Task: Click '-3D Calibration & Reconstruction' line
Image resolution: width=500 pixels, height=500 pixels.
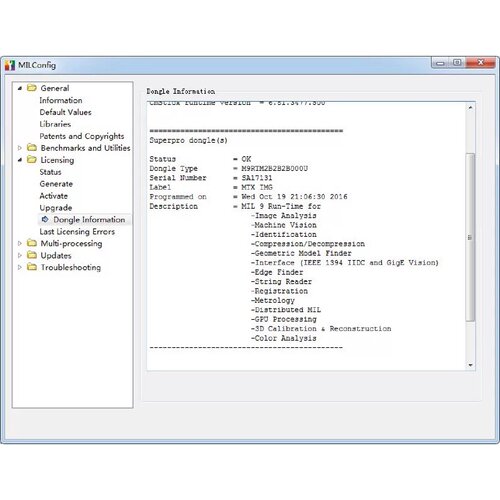Action: 321,328
